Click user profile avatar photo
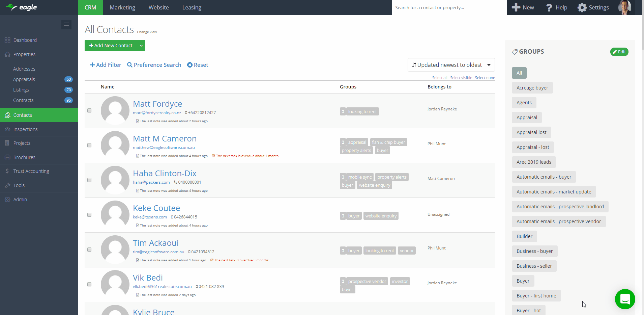The height and width of the screenshot is (315, 644). (x=624, y=7)
